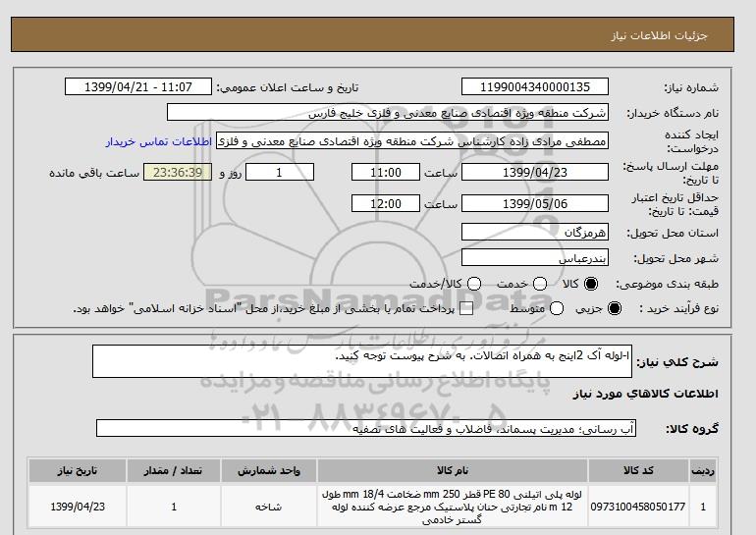Click the buyer organization name field
This screenshot has width=756, height=535.
[388, 112]
